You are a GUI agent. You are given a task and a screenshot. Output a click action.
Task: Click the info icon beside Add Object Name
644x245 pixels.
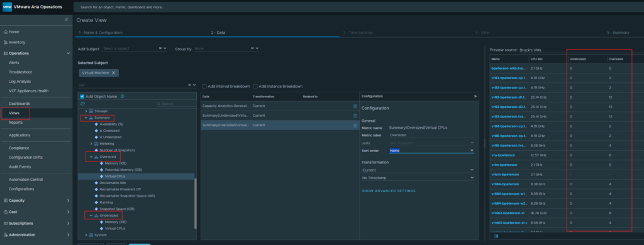[123, 97]
